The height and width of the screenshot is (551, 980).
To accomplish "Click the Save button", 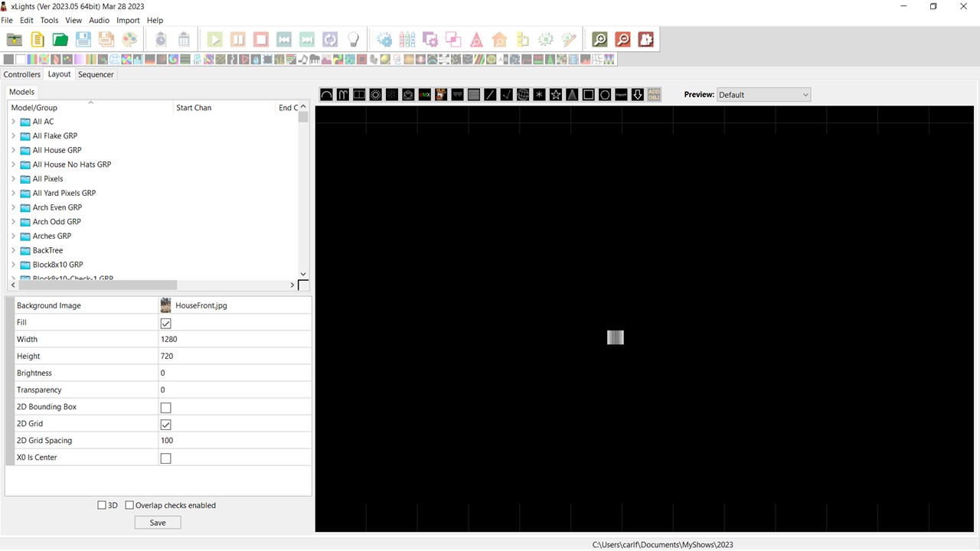I will 157,522.
